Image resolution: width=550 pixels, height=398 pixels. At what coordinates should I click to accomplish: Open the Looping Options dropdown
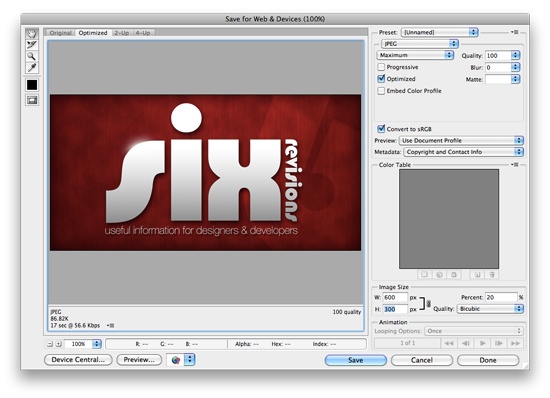[474, 331]
